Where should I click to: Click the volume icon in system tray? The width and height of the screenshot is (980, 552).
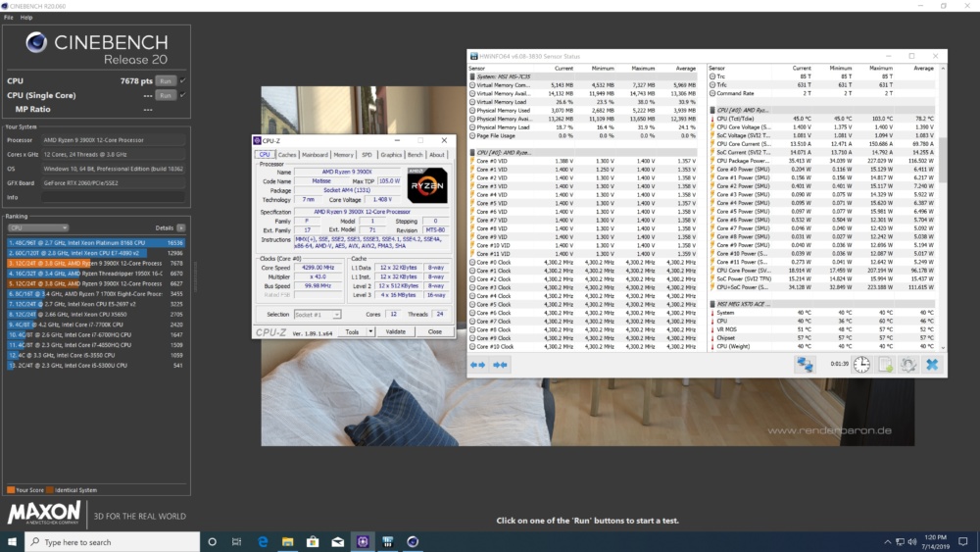(x=911, y=542)
